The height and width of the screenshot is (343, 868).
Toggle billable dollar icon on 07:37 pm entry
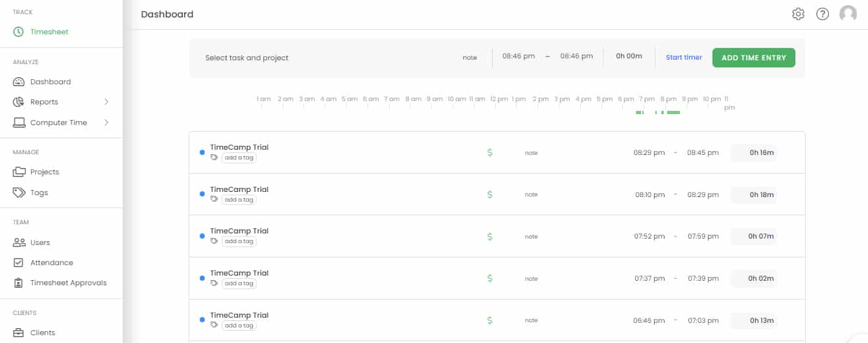tap(489, 278)
